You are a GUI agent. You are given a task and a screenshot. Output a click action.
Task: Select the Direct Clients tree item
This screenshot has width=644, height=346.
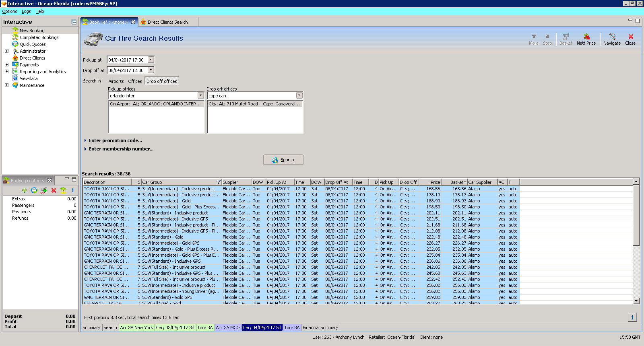[x=32, y=58]
